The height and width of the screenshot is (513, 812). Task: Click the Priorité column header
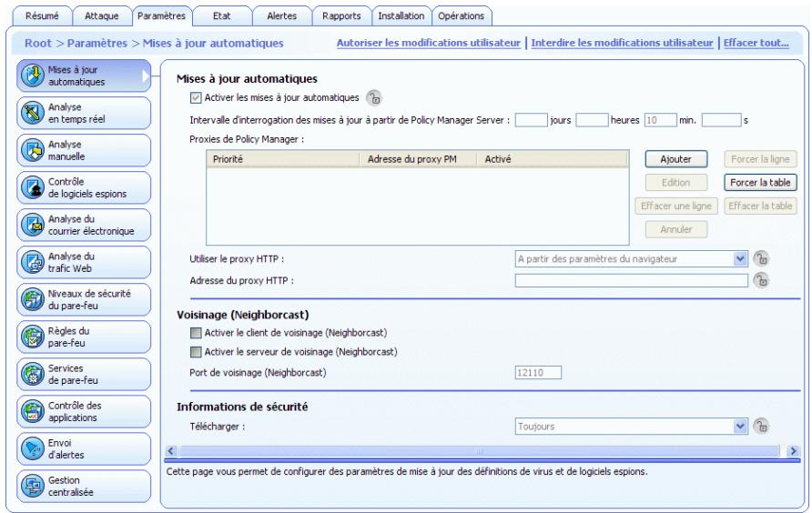[x=283, y=159]
